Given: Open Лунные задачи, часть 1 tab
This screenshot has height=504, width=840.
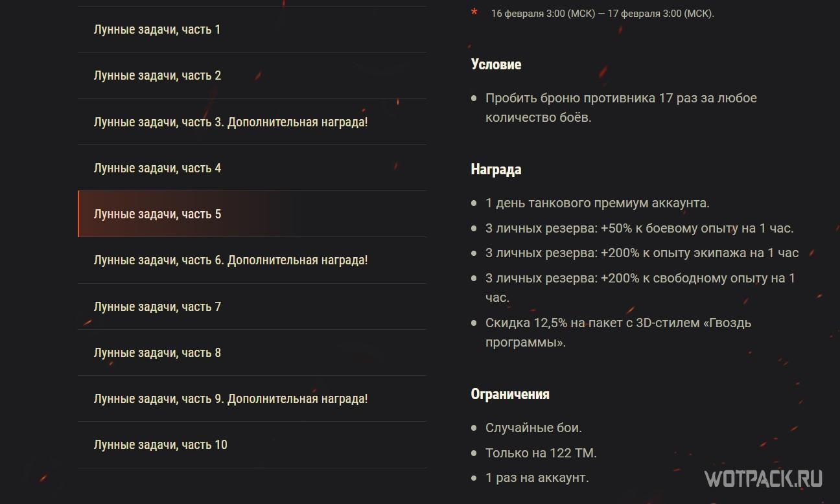Looking at the screenshot, I should point(157,29).
